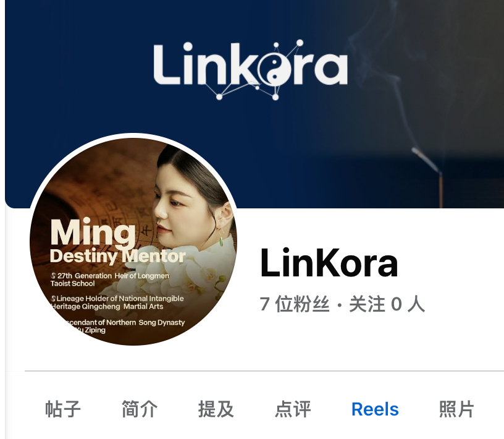
Task: Open the Reels tab
Action: click(375, 409)
